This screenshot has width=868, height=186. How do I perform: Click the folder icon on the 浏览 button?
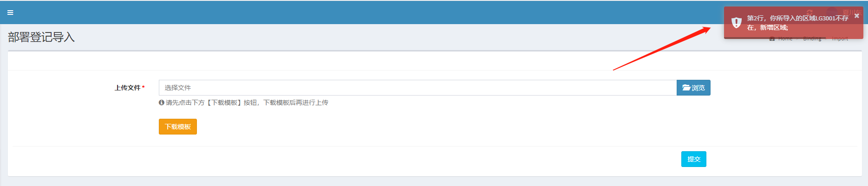click(x=686, y=88)
